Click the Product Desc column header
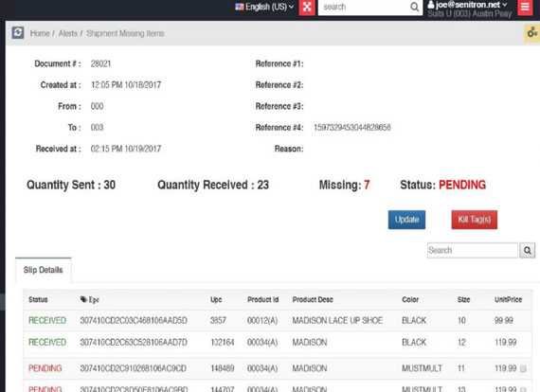The height and width of the screenshot is (392, 540). pos(313,299)
